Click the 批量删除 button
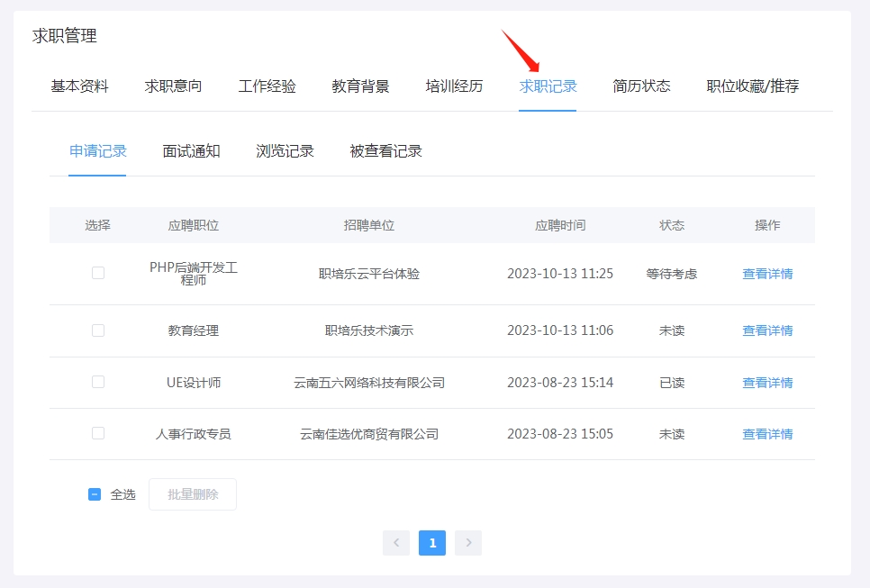Image resolution: width=870 pixels, height=588 pixels. pos(193,494)
